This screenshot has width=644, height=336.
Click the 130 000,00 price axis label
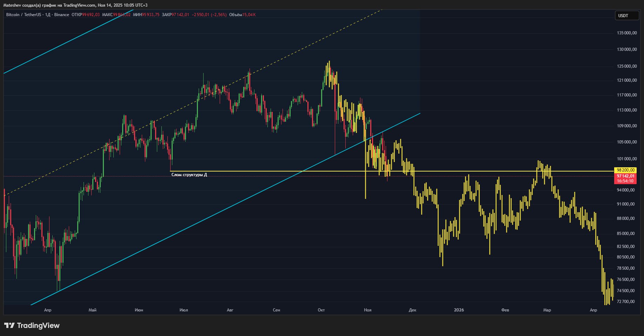(627, 49)
